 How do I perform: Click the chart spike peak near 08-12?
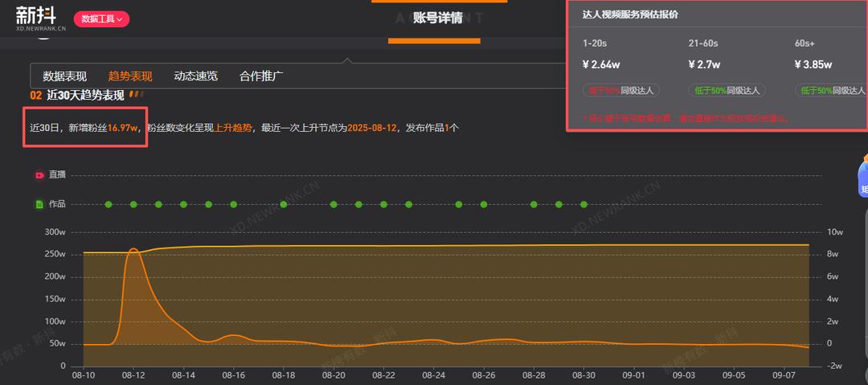(133, 249)
